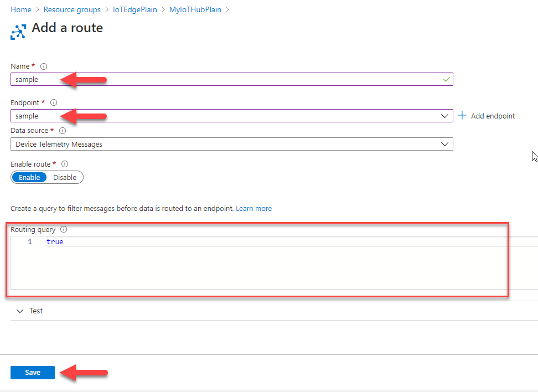538x392 pixels.
Task: Click the info icon next to Name
Action: (x=44, y=66)
